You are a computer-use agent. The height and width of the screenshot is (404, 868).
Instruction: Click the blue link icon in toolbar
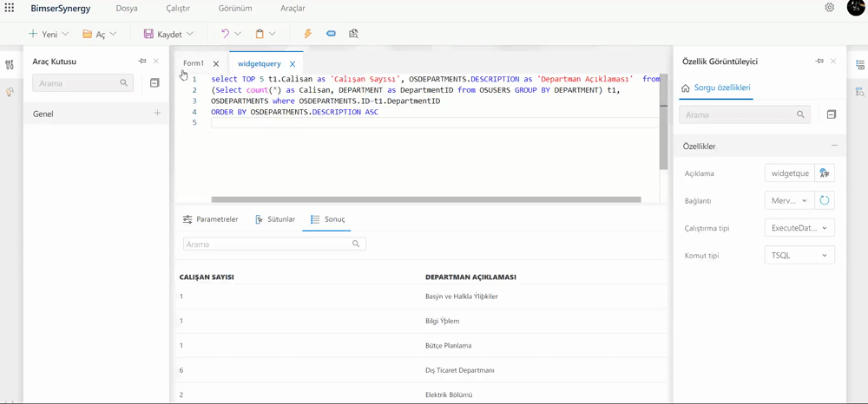click(x=331, y=34)
